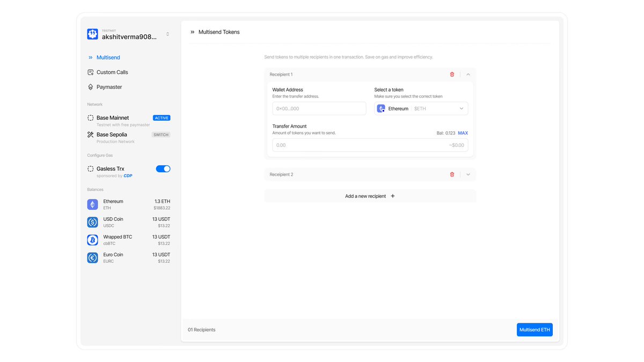Viewport: 644px width, 362px height.
Task: Click the 1.3 ETH balance amount
Action: click(x=163, y=201)
